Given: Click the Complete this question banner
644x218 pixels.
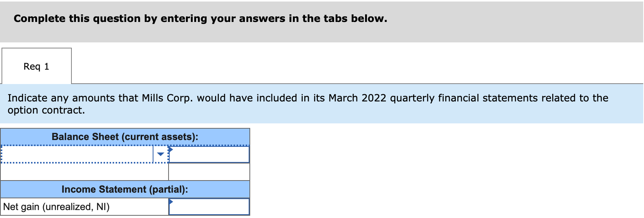Looking at the screenshot, I should 200,18.
